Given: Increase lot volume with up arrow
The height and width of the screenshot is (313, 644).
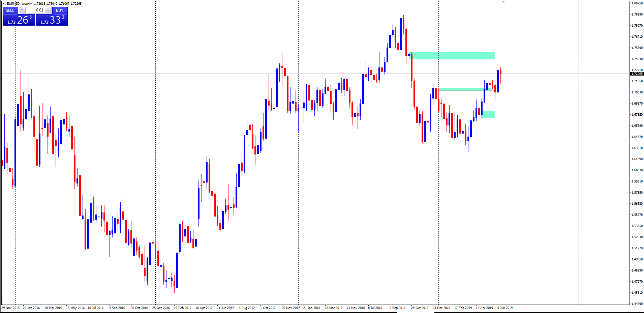Looking at the screenshot, I should pos(48,10).
